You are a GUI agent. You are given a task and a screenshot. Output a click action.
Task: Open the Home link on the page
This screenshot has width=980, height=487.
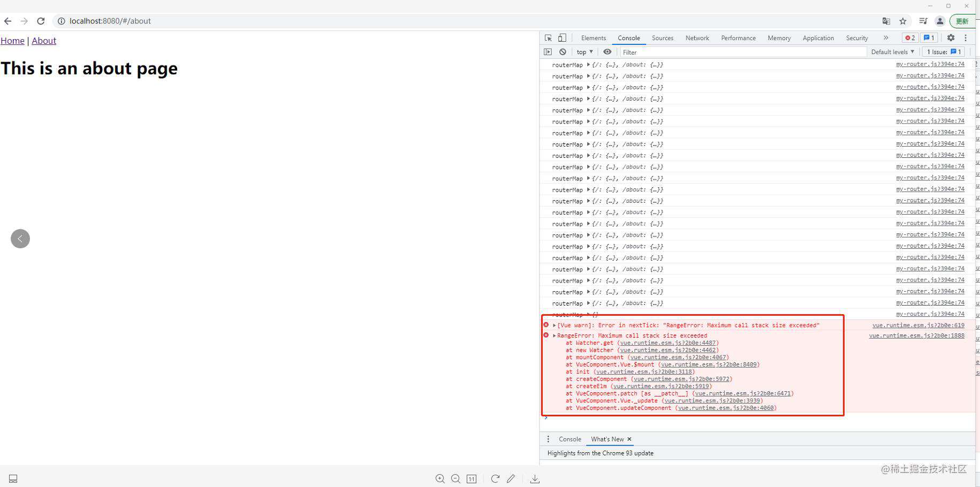12,41
